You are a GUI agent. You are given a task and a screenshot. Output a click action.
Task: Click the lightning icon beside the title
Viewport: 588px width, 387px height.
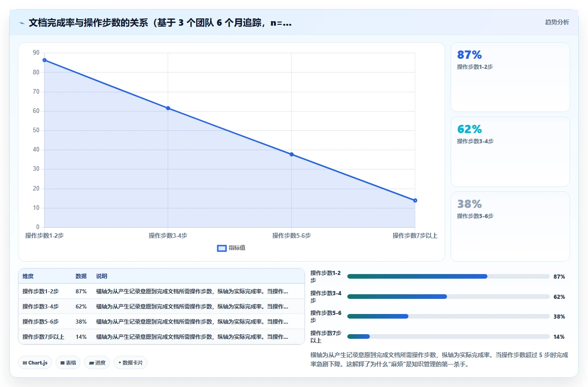(x=22, y=23)
